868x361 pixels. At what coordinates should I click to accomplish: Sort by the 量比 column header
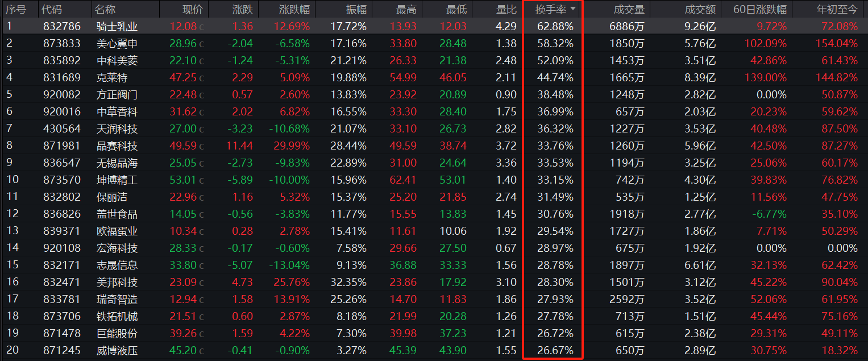506,9
